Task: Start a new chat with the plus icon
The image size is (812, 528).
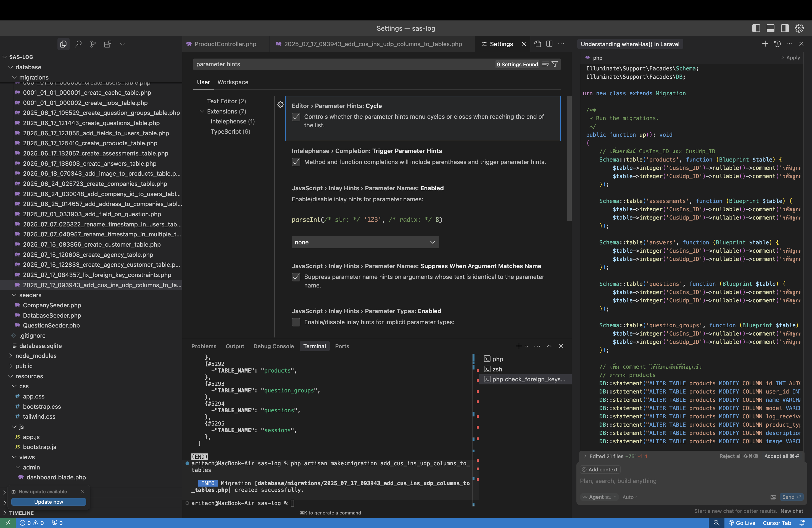Action: click(765, 44)
